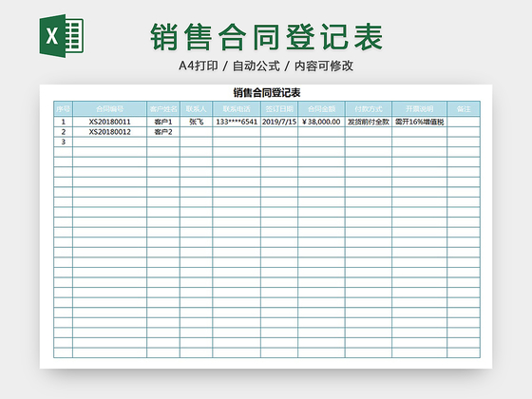This screenshot has height=399, width=532.
Task: Click the amount cell ¥38,000.00
Action: 321,122
